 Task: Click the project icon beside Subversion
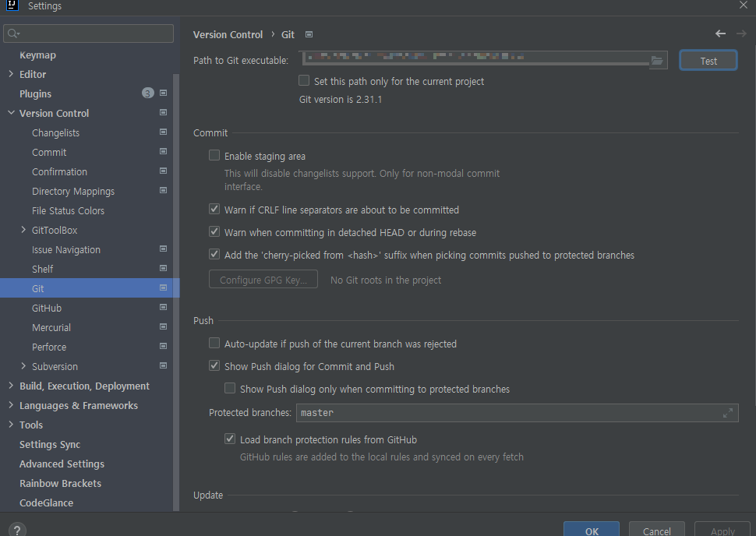pos(164,366)
